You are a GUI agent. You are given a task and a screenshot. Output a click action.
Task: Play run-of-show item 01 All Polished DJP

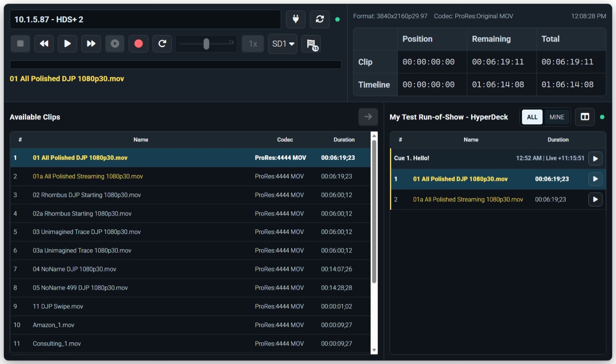point(595,179)
